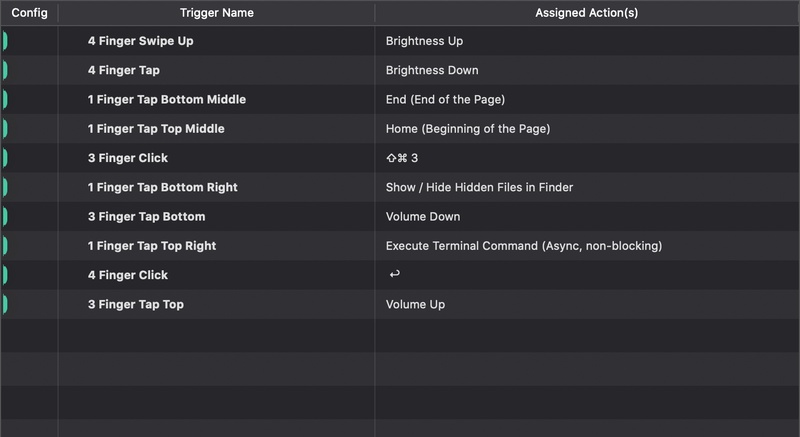This screenshot has height=437, width=800.
Task: Toggle green indicator for 3 Finger Click
Action: click(5, 158)
